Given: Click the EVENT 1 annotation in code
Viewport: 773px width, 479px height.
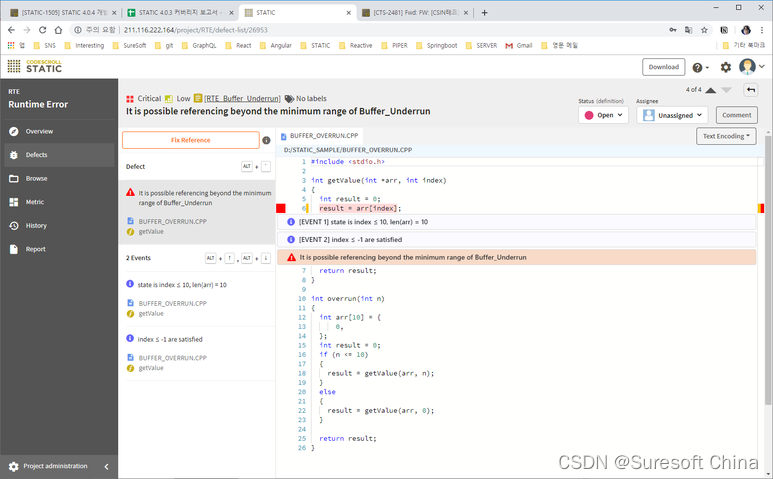Looking at the screenshot, I should (516, 222).
